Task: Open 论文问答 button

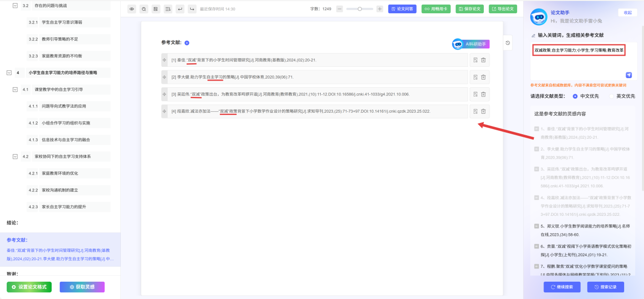Action: point(402,9)
